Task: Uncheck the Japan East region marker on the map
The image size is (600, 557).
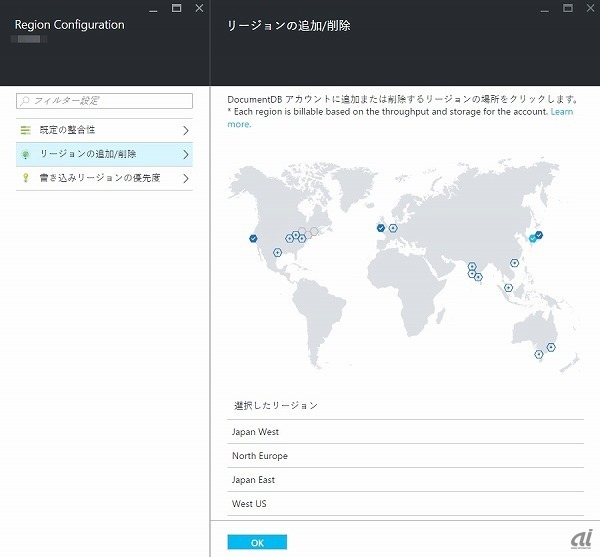Action: click(x=539, y=235)
